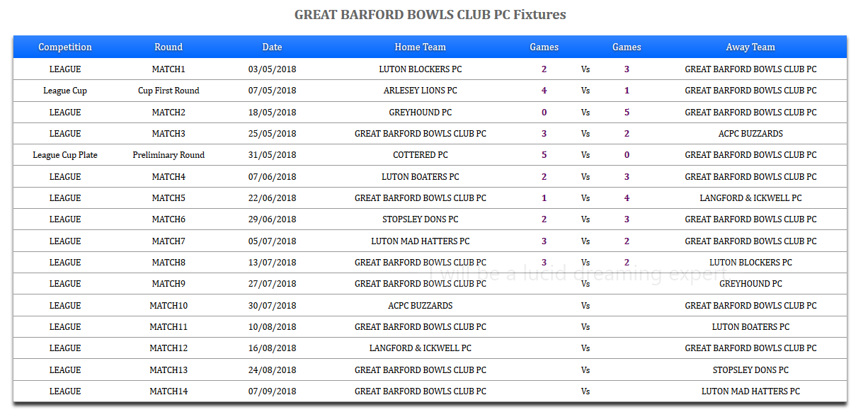The image size is (868, 412).
Task: Click the Round column header
Action: point(169,47)
